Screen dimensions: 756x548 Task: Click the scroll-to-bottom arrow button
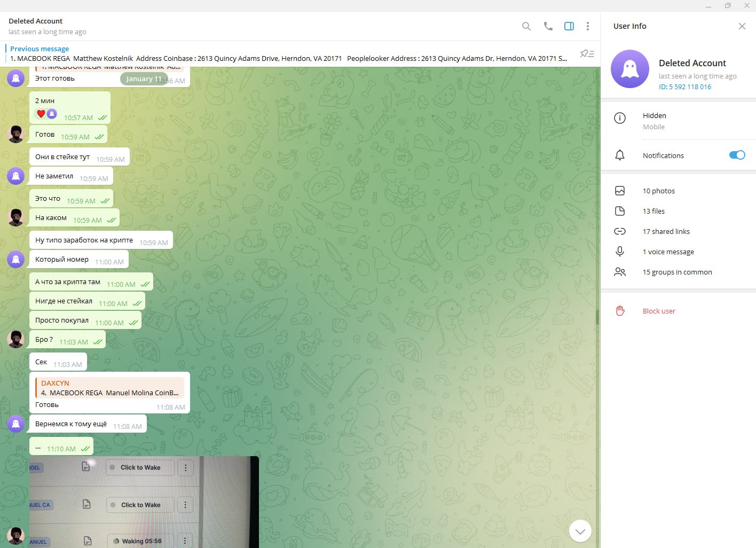(580, 531)
